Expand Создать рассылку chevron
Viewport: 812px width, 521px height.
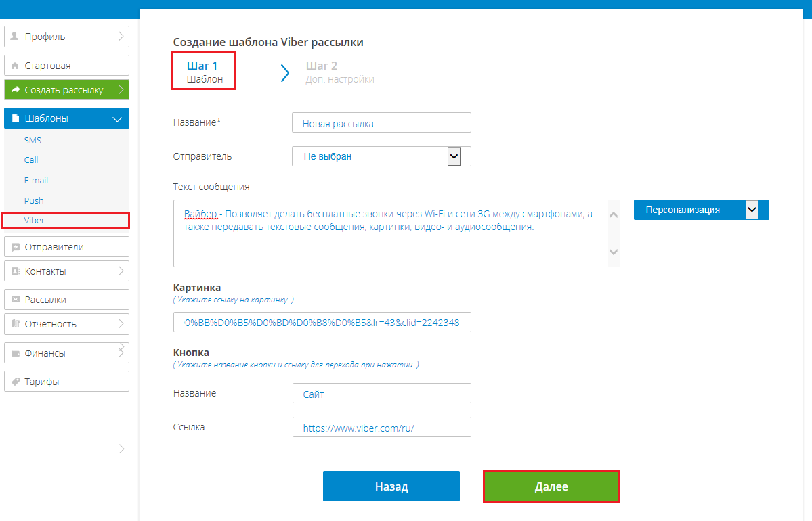pos(121,89)
